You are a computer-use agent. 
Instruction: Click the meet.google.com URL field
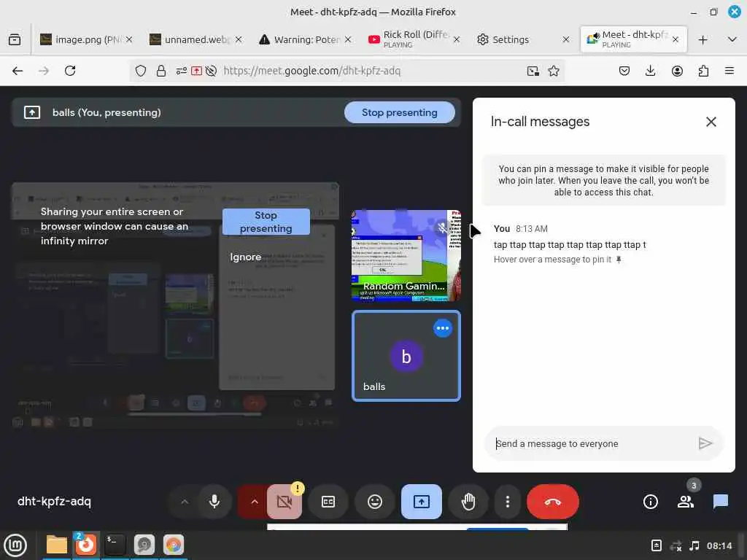(312, 71)
